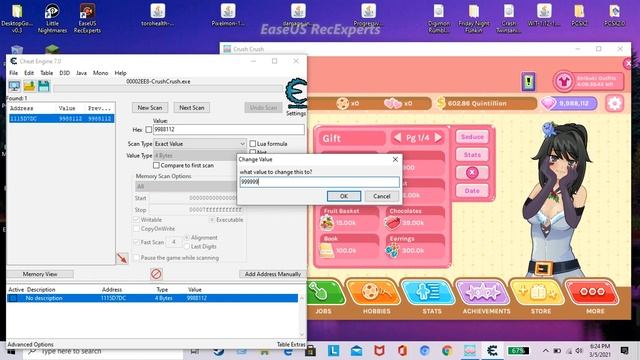
Task: Open the Help menu
Action: click(x=120, y=73)
